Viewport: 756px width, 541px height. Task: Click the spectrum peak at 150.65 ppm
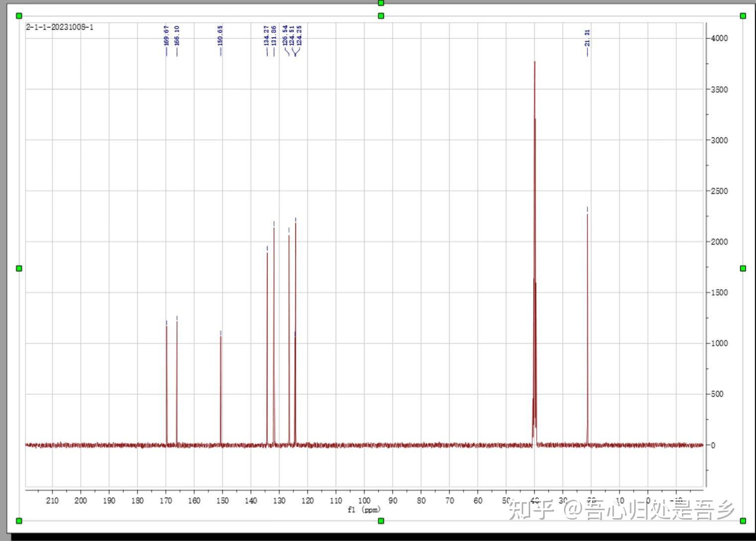click(x=221, y=390)
